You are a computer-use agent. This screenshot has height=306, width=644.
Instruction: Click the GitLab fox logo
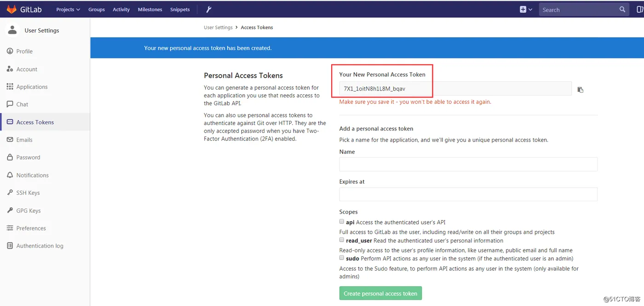11,9
